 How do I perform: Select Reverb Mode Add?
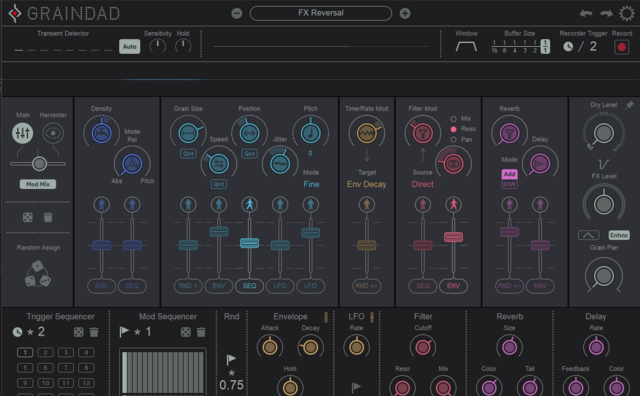[509, 174]
